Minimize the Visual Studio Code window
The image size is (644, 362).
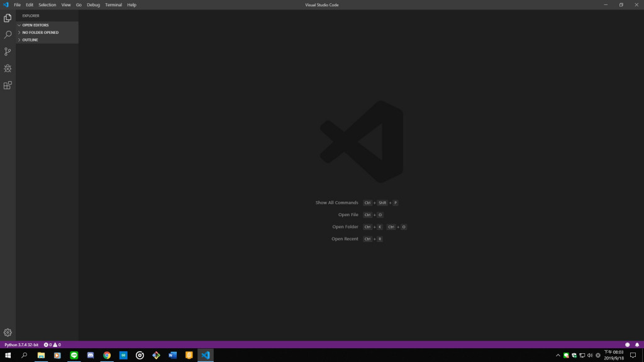(x=606, y=5)
